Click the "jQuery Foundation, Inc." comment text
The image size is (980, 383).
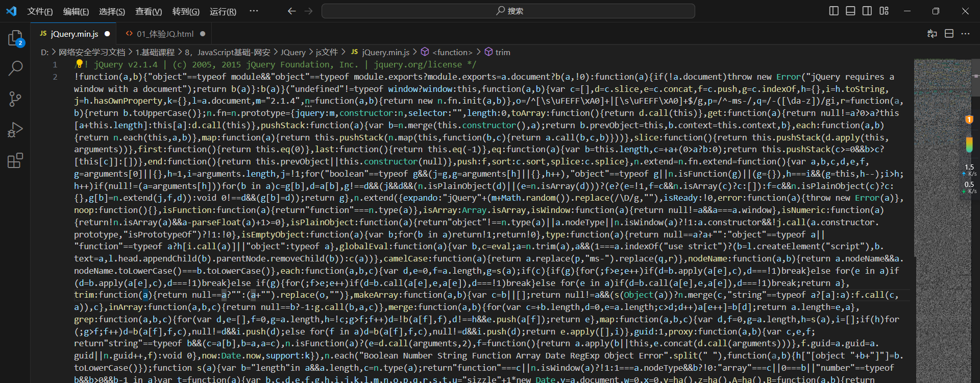303,64
